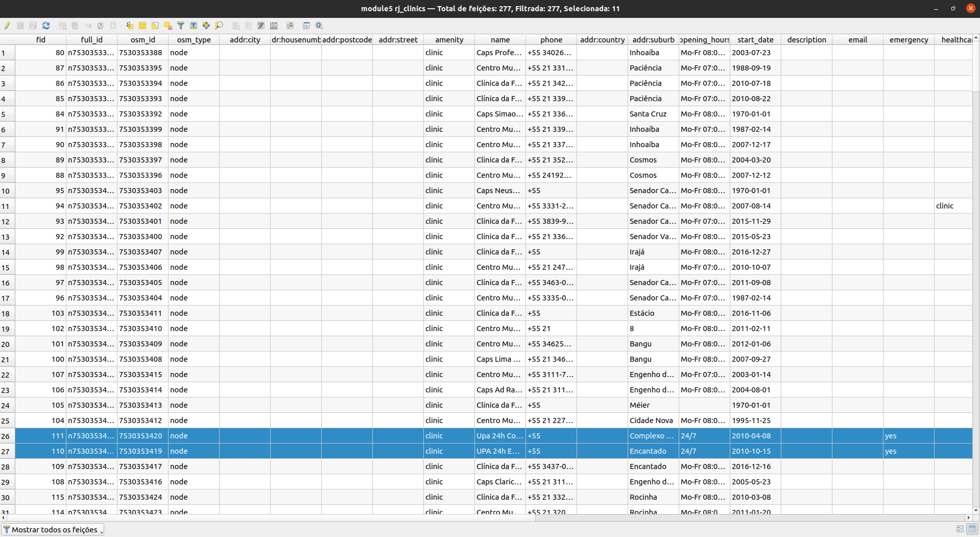Click the 'Cidade Nova' suburb cell

(x=654, y=421)
